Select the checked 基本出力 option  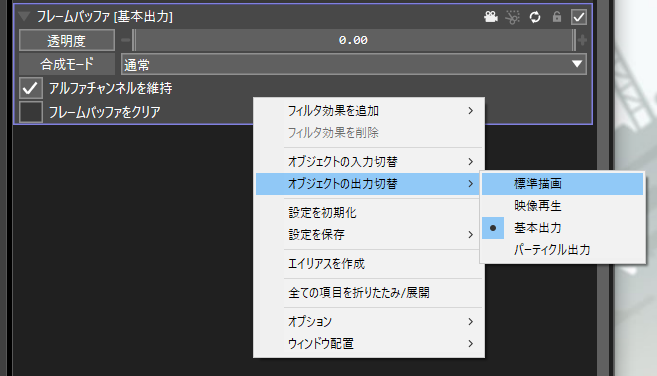pyautogui.click(x=562, y=228)
